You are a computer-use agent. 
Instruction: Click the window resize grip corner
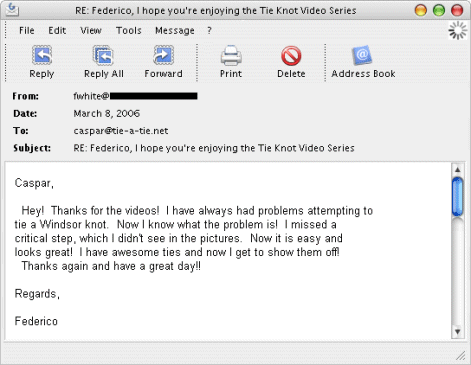point(461,356)
